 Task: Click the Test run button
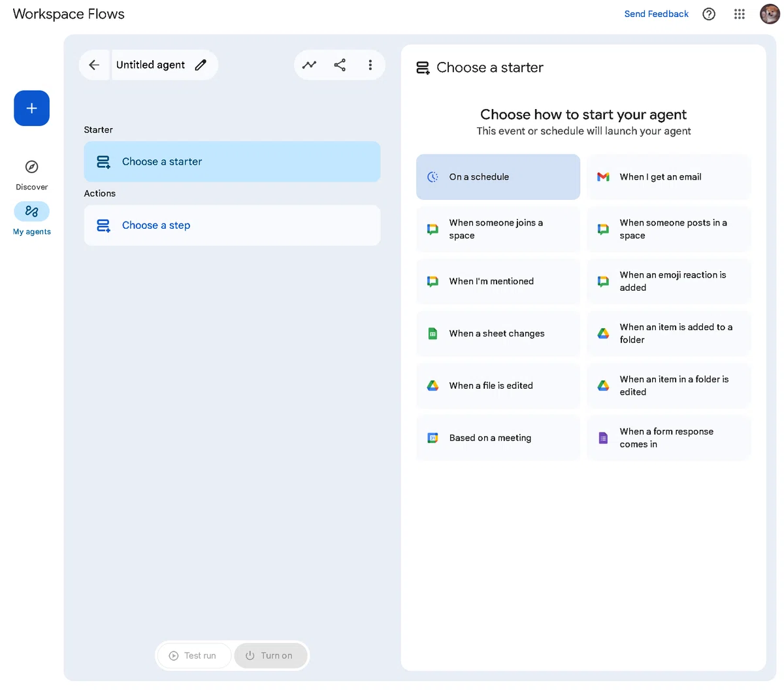click(193, 655)
